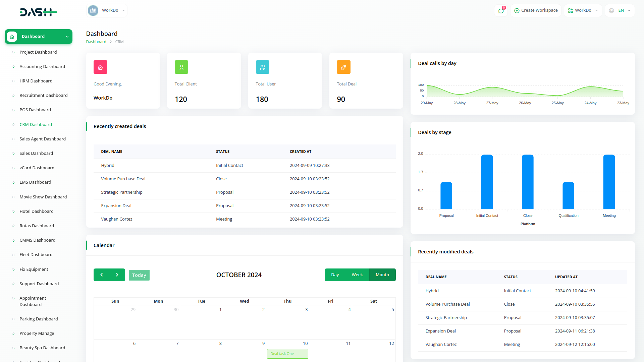Open the Dashboard breadcrumb link
The image size is (644, 362).
click(96, 42)
